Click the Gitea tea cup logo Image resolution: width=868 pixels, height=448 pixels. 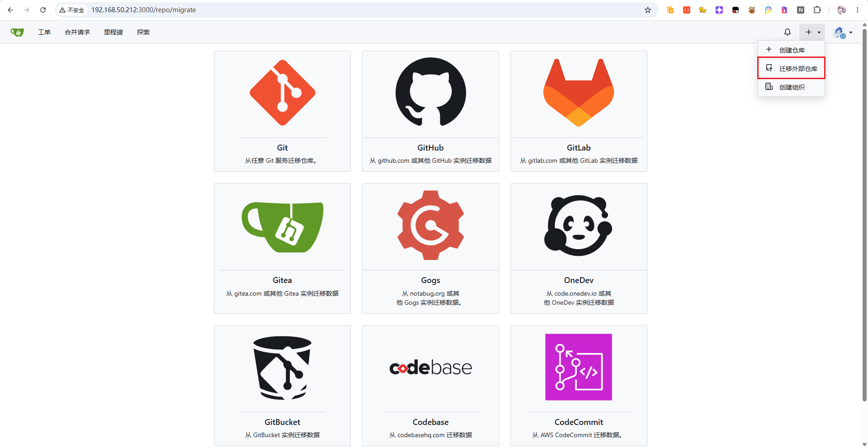[x=283, y=227]
